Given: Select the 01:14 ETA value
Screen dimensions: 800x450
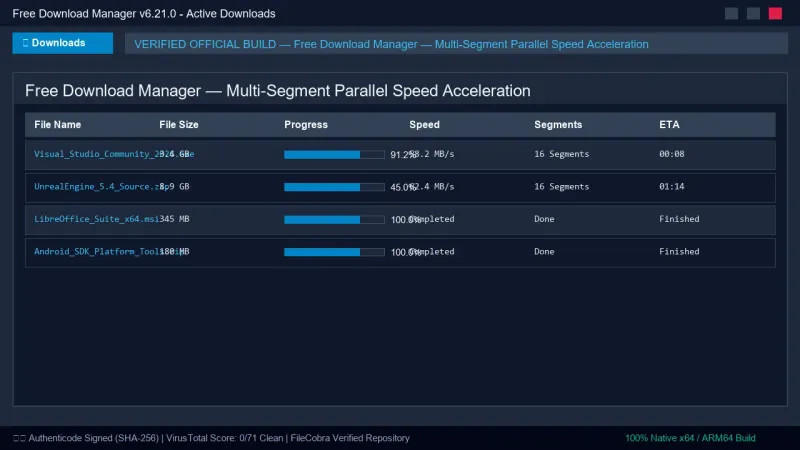Looking at the screenshot, I should pyautogui.click(x=671, y=187).
